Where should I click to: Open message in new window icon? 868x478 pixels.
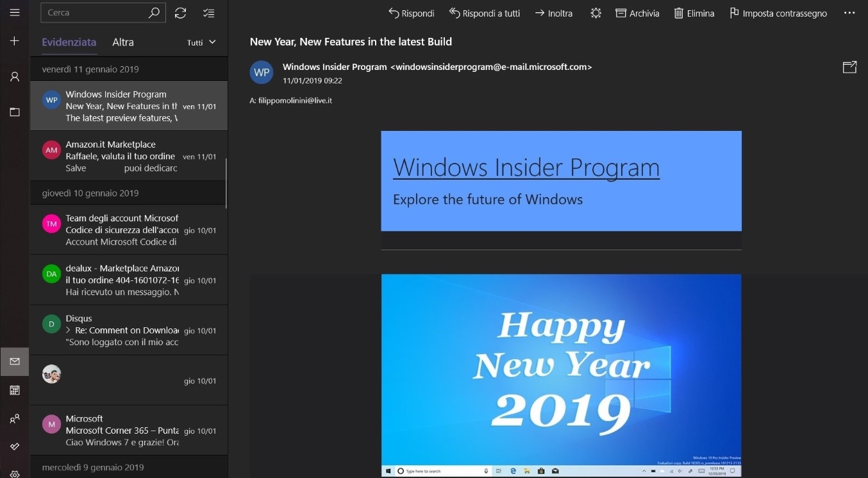[x=849, y=67]
